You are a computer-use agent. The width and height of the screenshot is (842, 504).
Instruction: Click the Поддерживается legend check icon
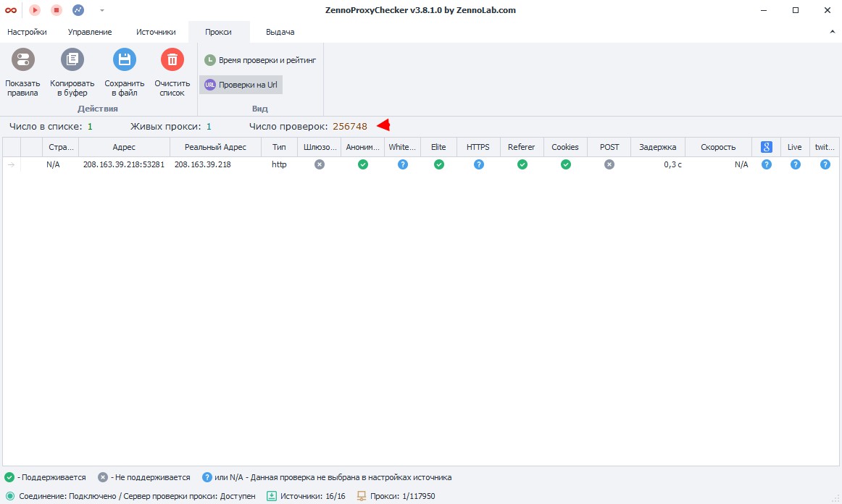point(9,477)
